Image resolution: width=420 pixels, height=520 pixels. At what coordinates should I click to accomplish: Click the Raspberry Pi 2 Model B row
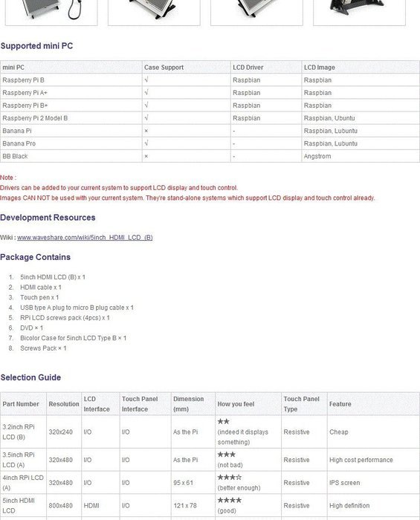[210, 118]
